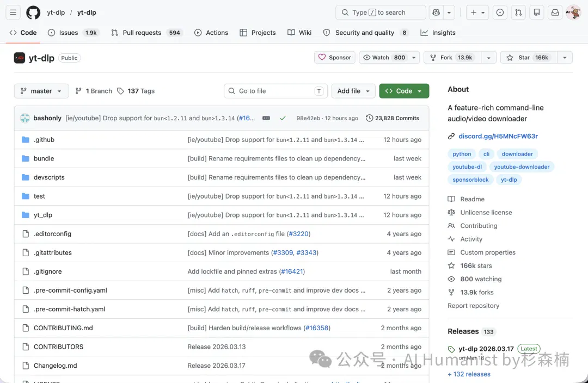The width and height of the screenshot is (588, 383).
Task: Open the CONTRIBUTING.md file
Action: coord(63,328)
